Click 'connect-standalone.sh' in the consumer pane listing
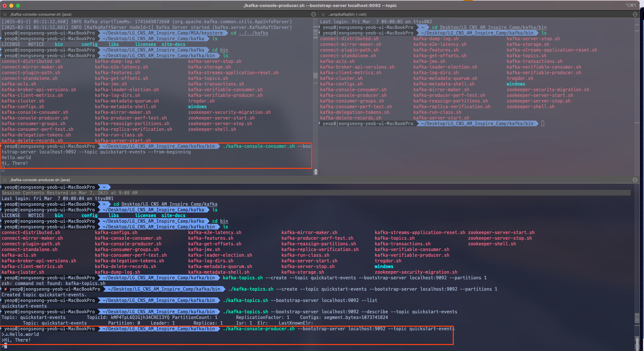 pyautogui.click(x=29, y=78)
